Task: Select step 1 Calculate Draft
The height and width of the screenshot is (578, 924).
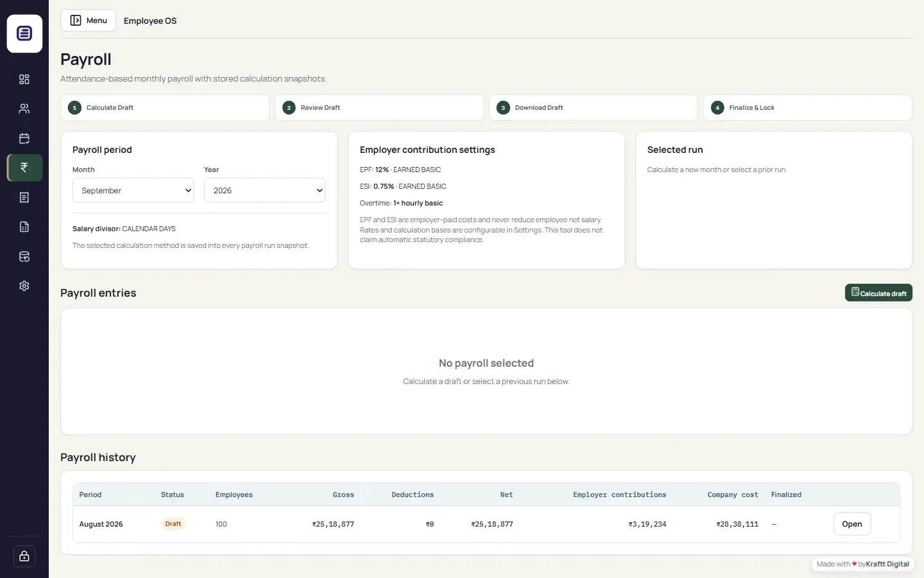Action: [165, 107]
